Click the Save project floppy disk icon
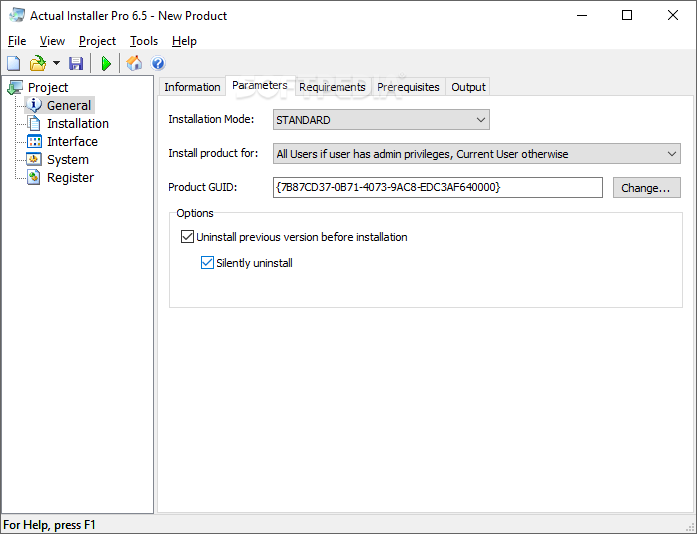The width and height of the screenshot is (697, 534). point(76,64)
